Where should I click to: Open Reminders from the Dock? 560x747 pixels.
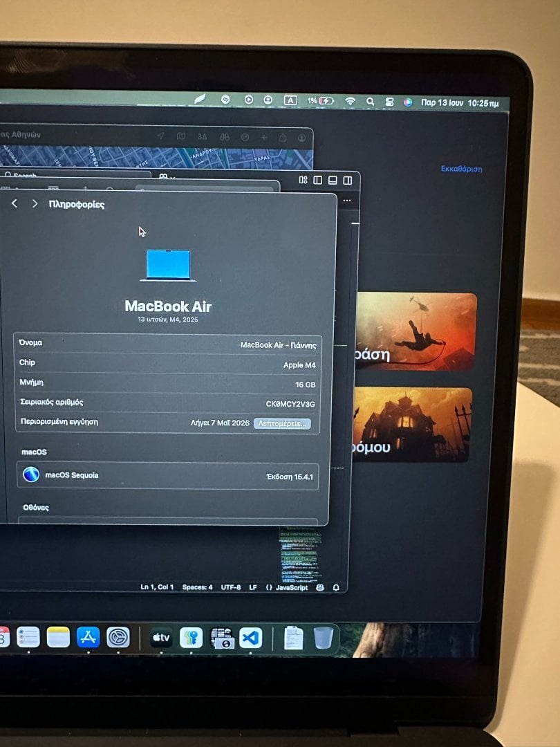click(28, 637)
